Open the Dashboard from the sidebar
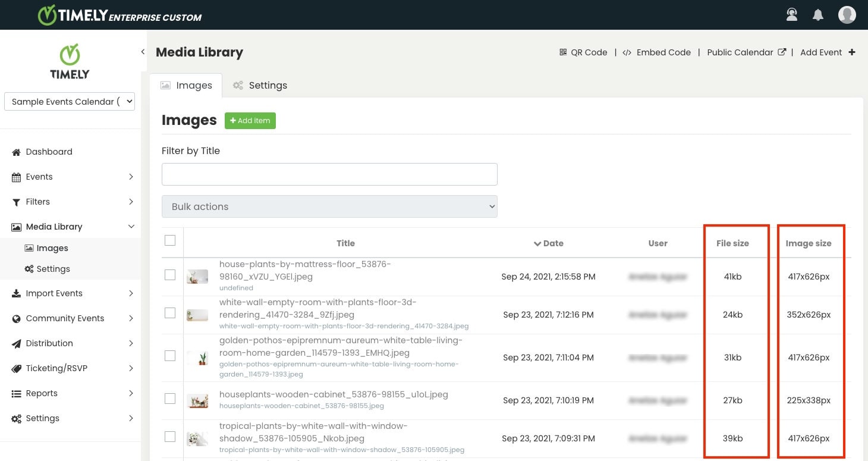The height and width of the screenshot is (461, 868). click(x=49, y=152)
